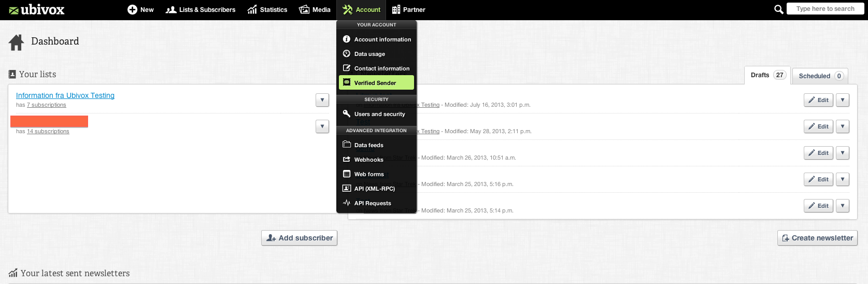Close the Account menu tab
Screen dimensions: 868x284
(x=361, y=10)
